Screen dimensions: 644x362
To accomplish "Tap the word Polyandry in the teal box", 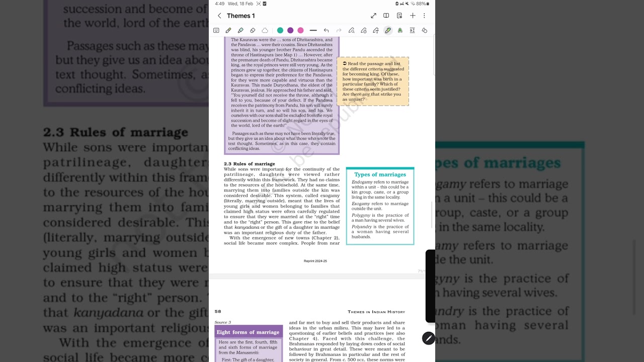I will 362,227.
